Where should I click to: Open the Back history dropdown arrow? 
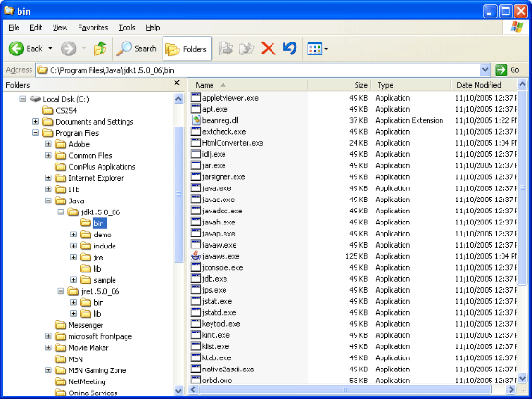coord(50,49)
